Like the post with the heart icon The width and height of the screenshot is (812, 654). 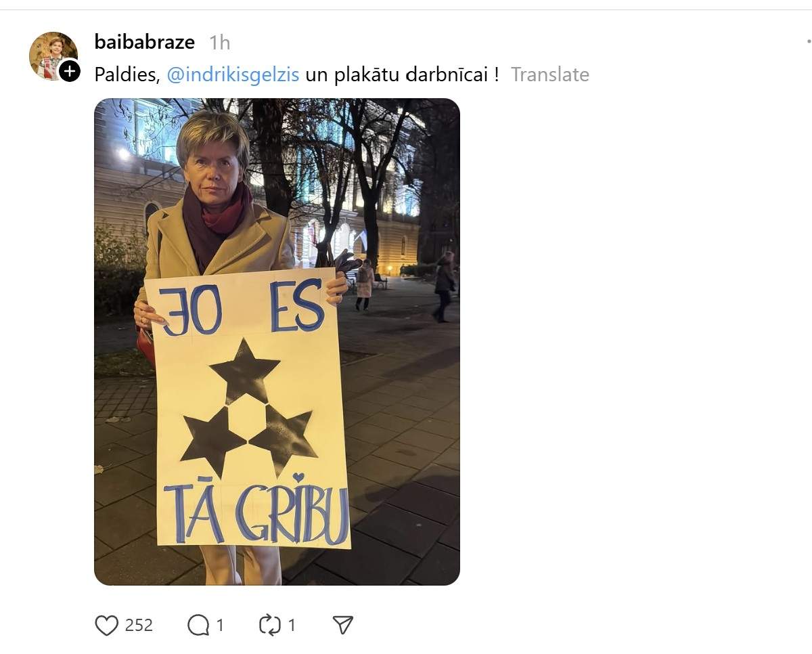[106, 626]
